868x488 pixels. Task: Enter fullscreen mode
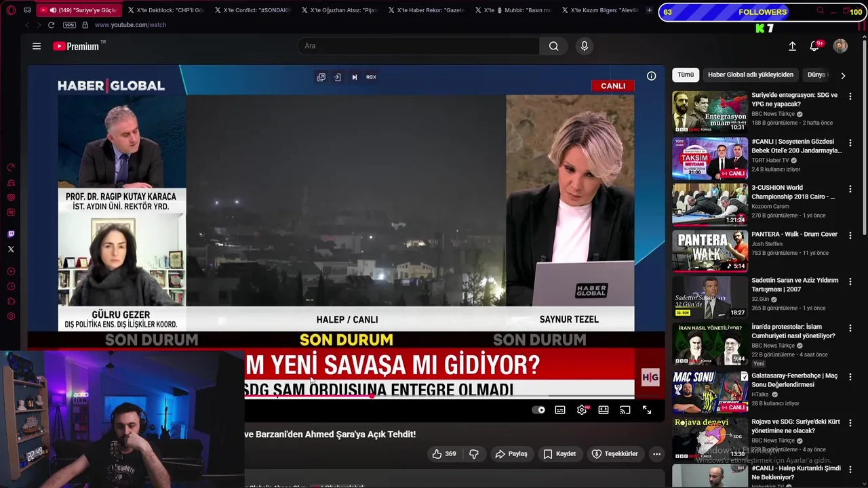647,410
